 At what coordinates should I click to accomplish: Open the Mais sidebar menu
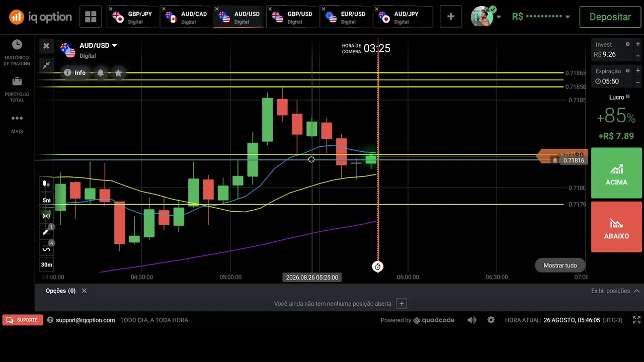pos(17,123)
